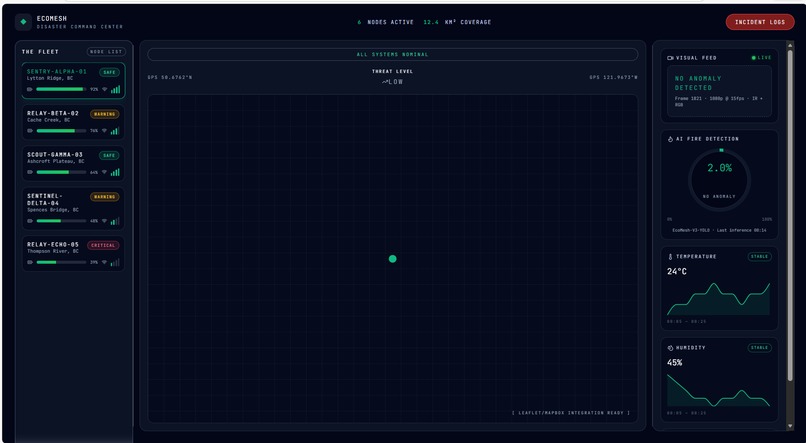Click signal bars icon of SCOUT-GAMMA-03
This screenshot has width=806, height=443.
(115, 172)
